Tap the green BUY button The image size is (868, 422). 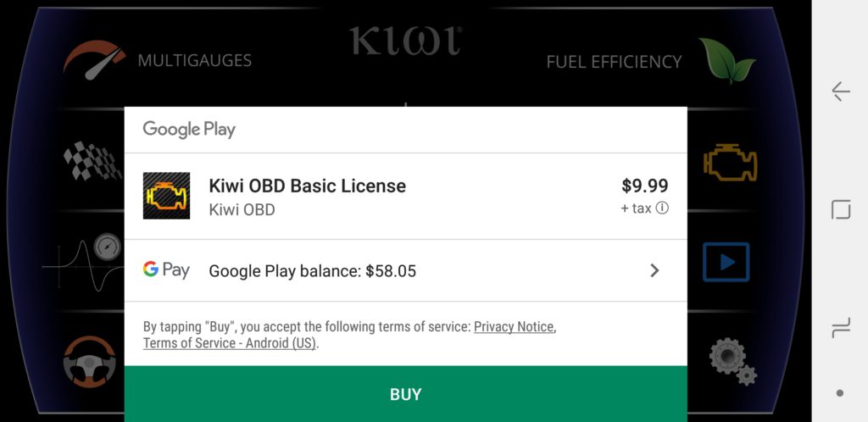tap(406, 394)
